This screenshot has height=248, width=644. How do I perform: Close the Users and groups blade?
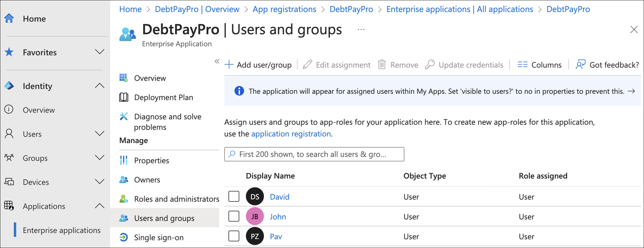tap(634, 29)
